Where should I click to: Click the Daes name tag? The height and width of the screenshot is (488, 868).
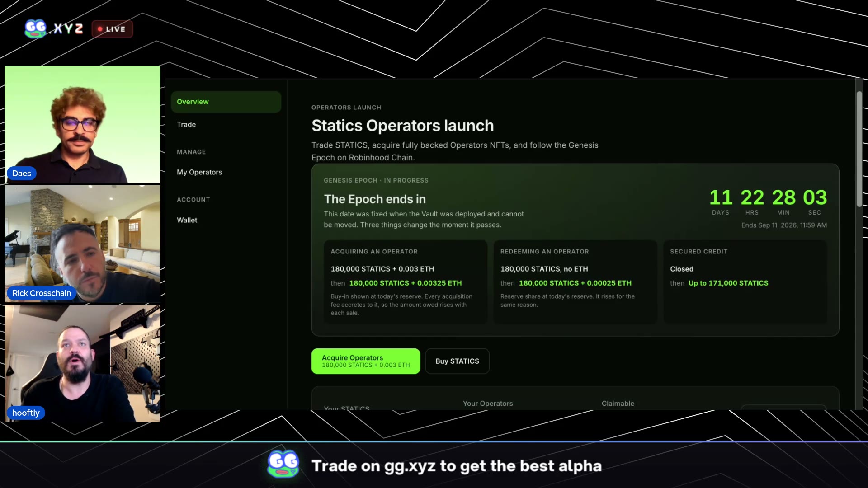[21, 174]
